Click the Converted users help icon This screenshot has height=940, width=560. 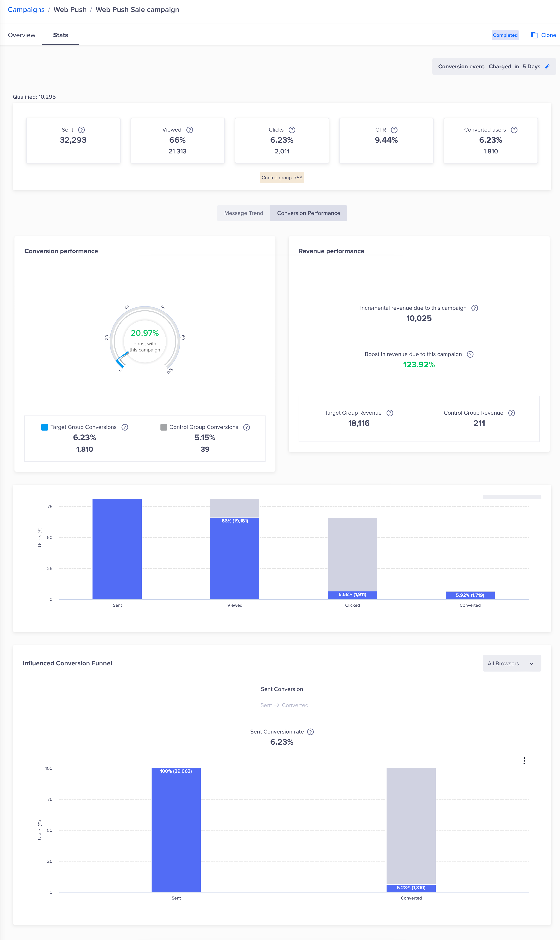[x=514, y=130]
